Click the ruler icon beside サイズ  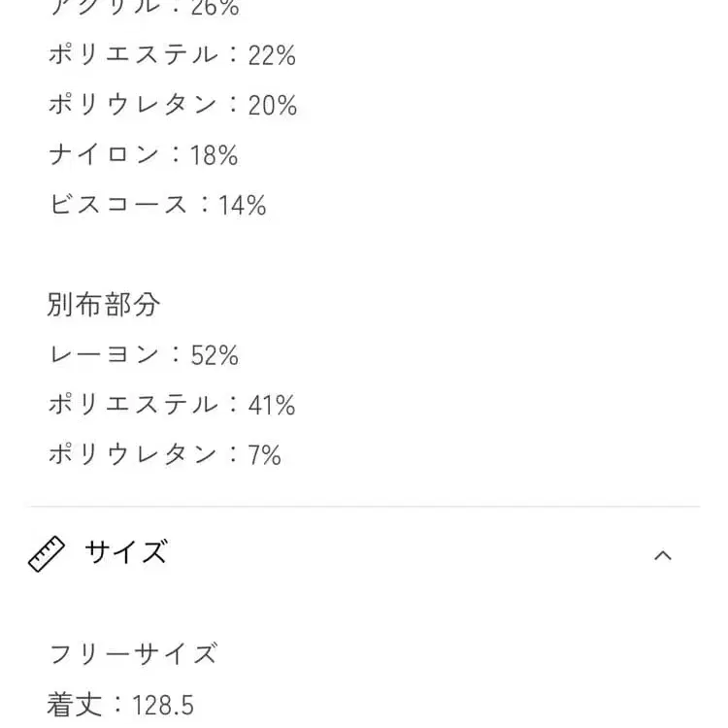pos(46,554)
